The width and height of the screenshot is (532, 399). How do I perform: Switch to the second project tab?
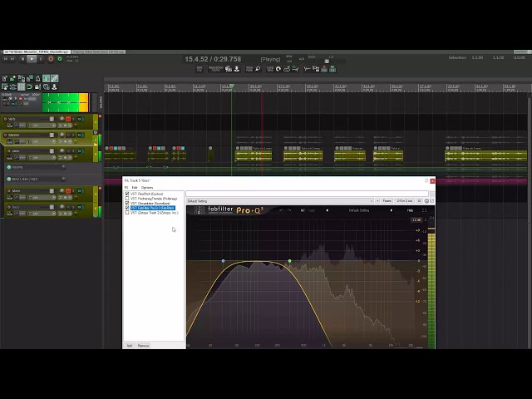click(x=99, y=52)
